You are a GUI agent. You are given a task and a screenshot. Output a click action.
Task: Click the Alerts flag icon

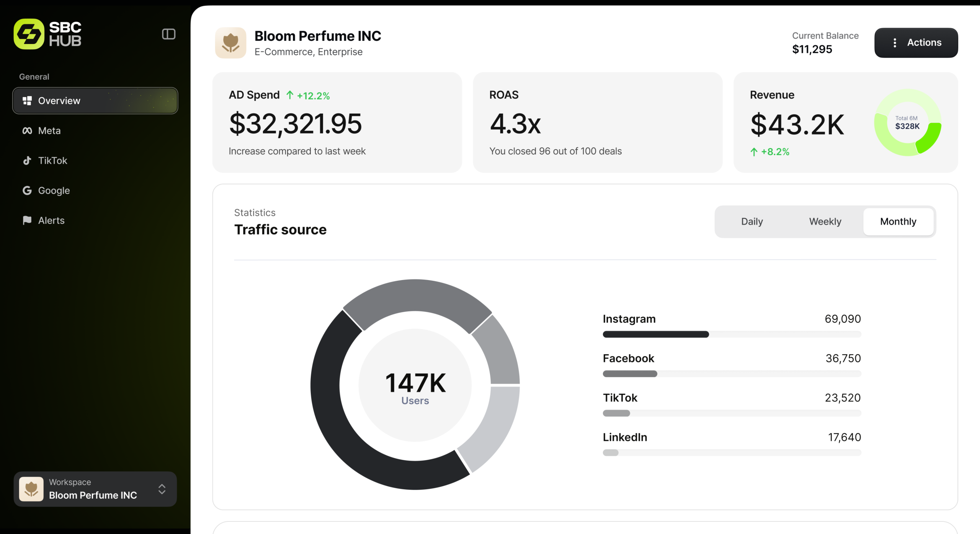[27, 220]
